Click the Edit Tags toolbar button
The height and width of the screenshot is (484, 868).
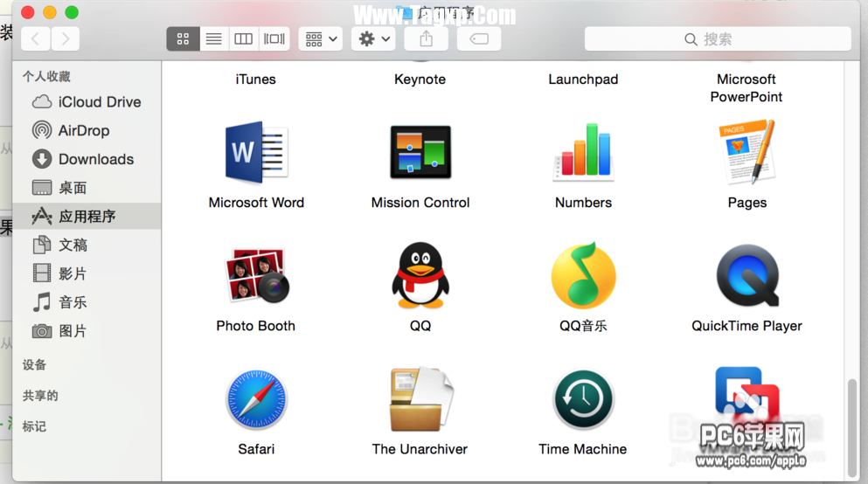479,38
